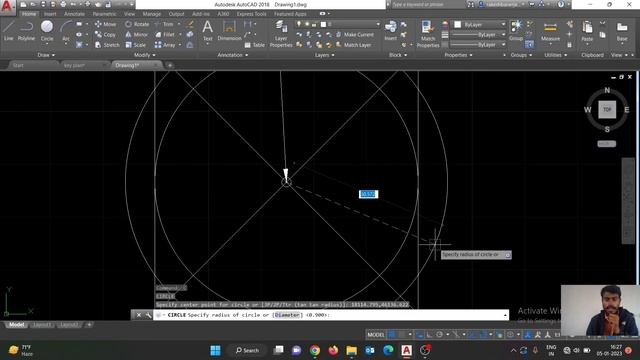Click the Insert block icon
This screenshot has height=360, width=640.
[390, 30]
